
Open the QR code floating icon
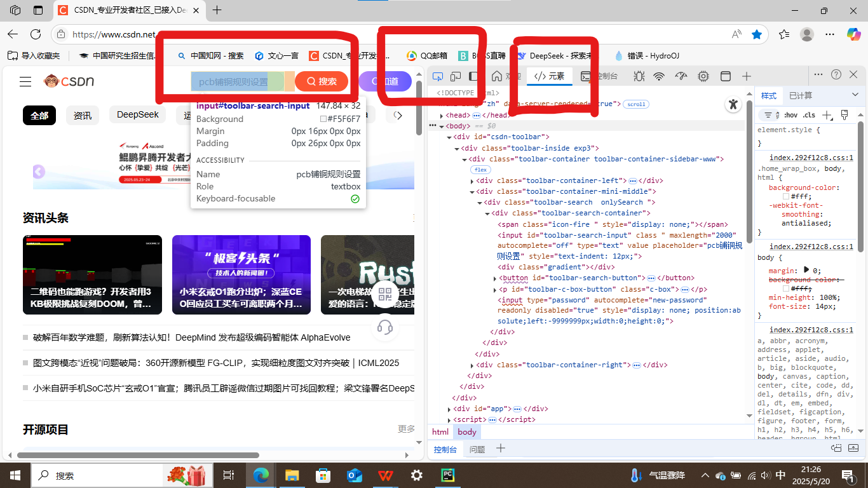pyautogui.click(x=385, y=294)
